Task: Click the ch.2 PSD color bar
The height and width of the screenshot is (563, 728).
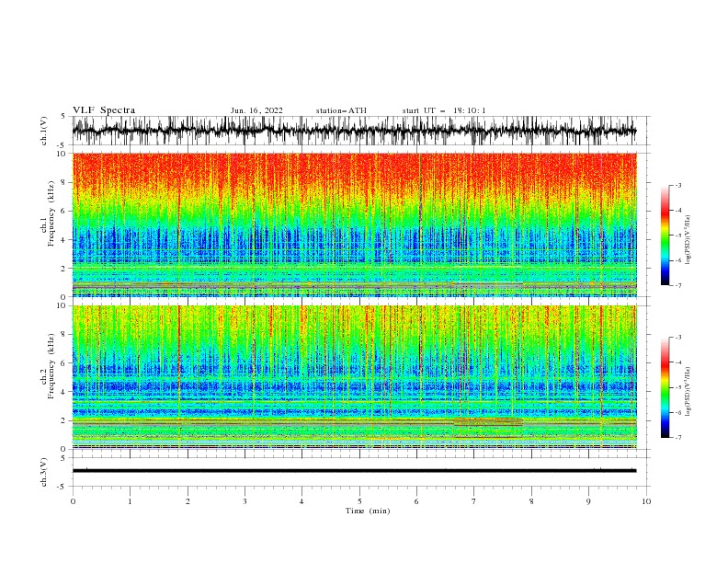Action: 665,387
